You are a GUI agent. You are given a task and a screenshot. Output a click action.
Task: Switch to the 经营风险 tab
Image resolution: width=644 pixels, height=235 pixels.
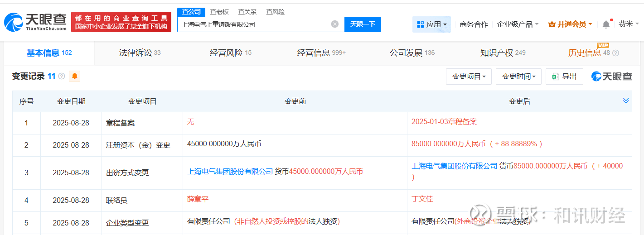coord(230,53)
